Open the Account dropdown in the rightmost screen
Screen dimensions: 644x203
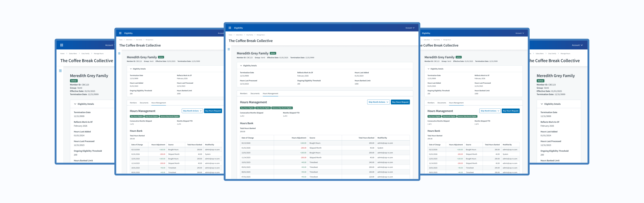pos(577,45)
